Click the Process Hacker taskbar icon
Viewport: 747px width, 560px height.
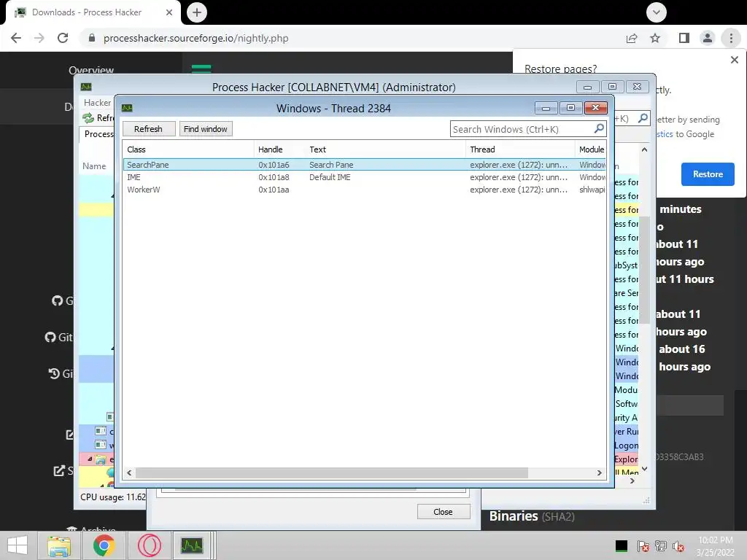coord(192,545)
